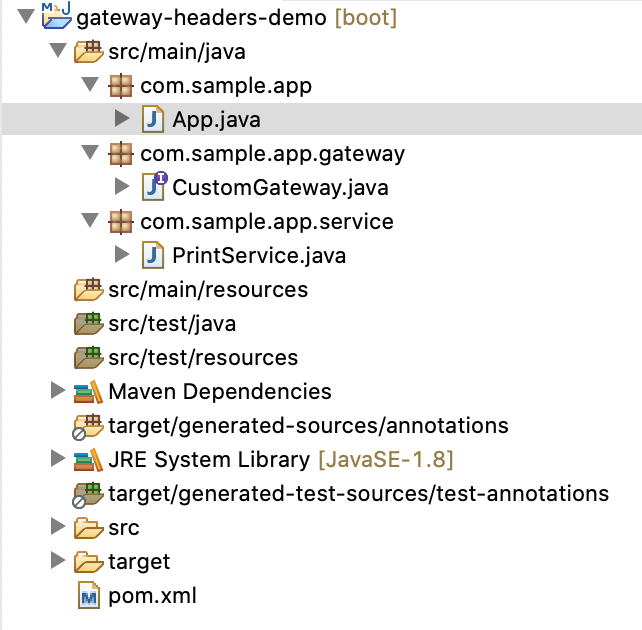
Task: Click the pom.xml Maven file icon
Action: [89, 596]
